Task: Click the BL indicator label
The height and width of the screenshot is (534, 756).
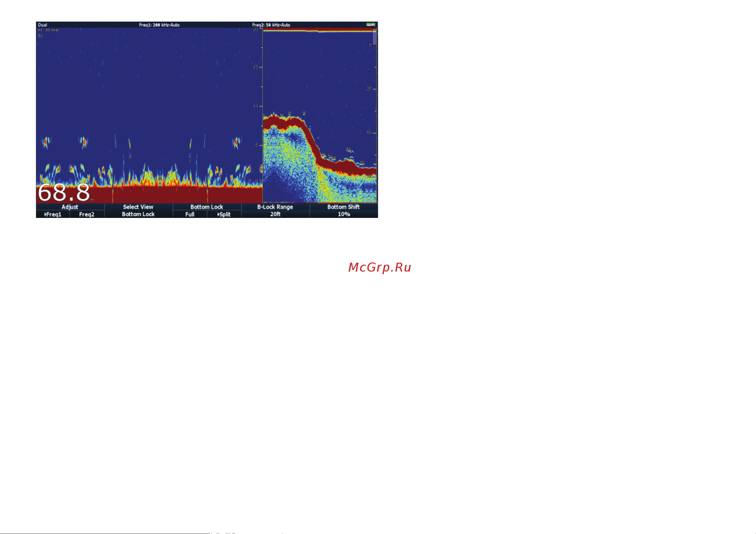Action: point(41,36)
